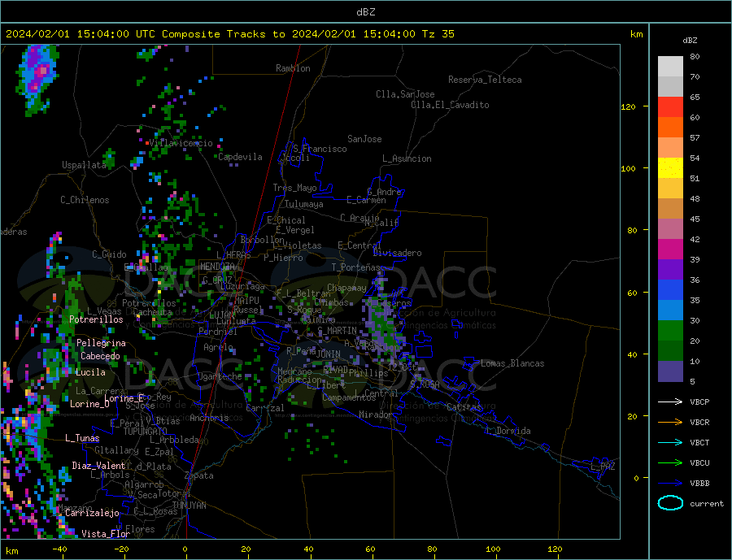Click the Ramblon place label
The width and height of the screenshot is (732, 560).
pyautogui.click(x=293, y=68)
